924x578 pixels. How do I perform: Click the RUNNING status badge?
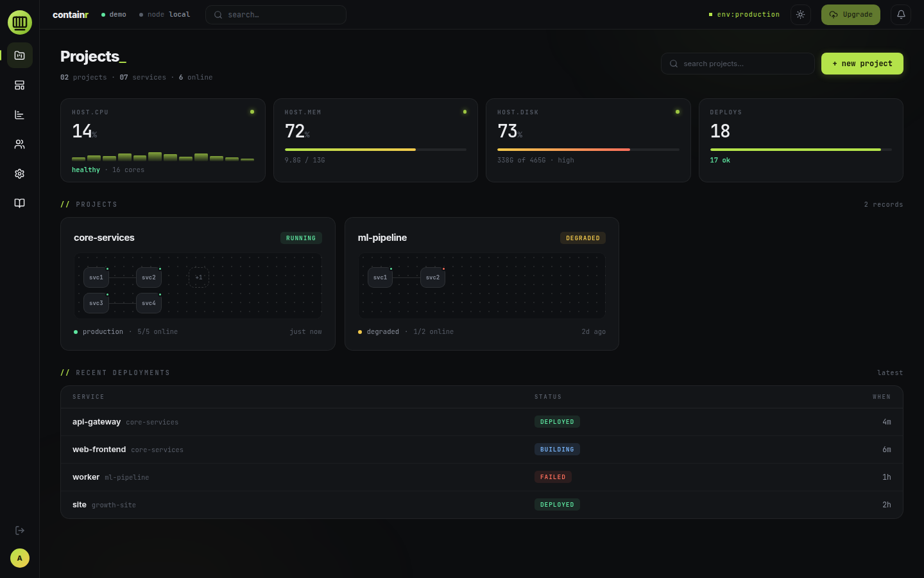[x=301, y=238]
